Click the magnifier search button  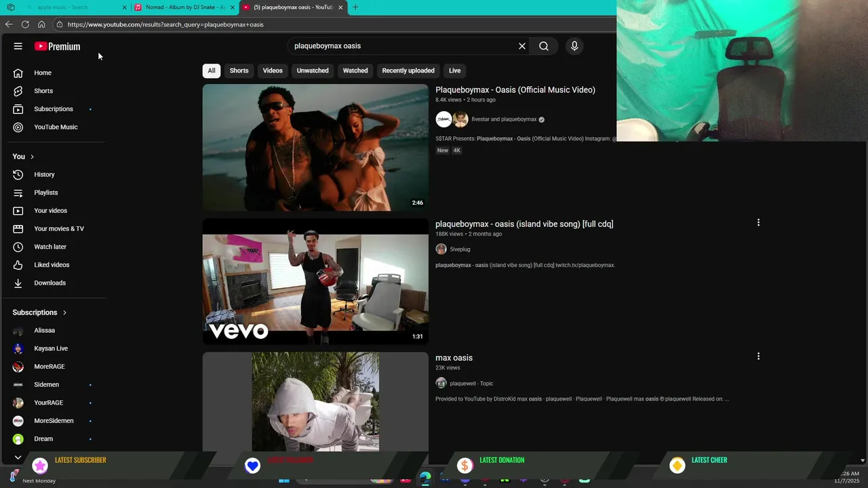pos(544,46)
